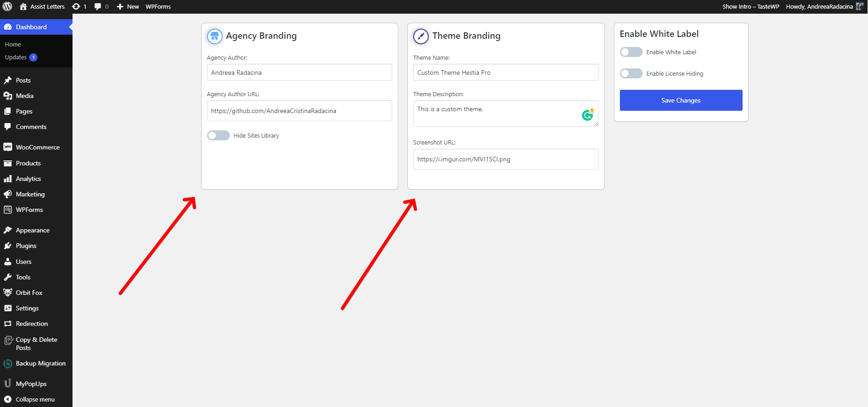Go to the Appearance menu
The width and height of the screenshot is (868, 407).
pos(32,230)
